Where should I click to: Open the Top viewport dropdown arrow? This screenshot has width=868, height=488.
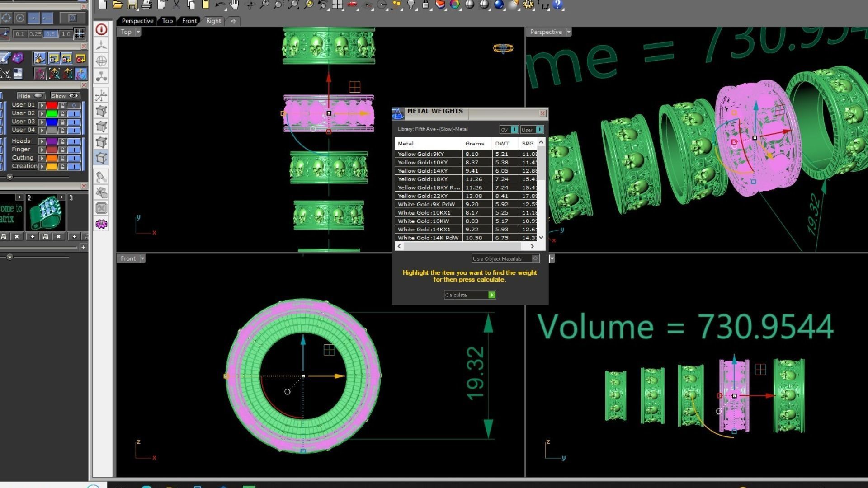(x=138, y=32)
